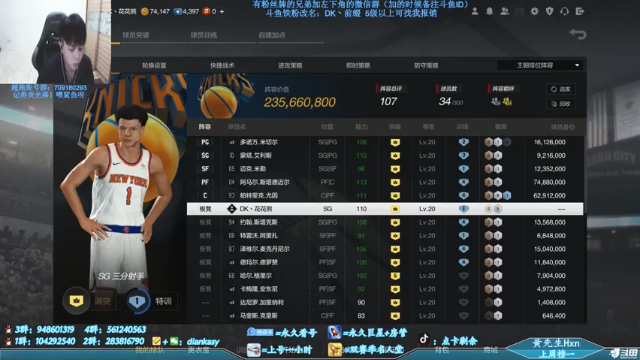Open the settings gear icon
The height and width of the screenshot is (360, 640).
534,11
